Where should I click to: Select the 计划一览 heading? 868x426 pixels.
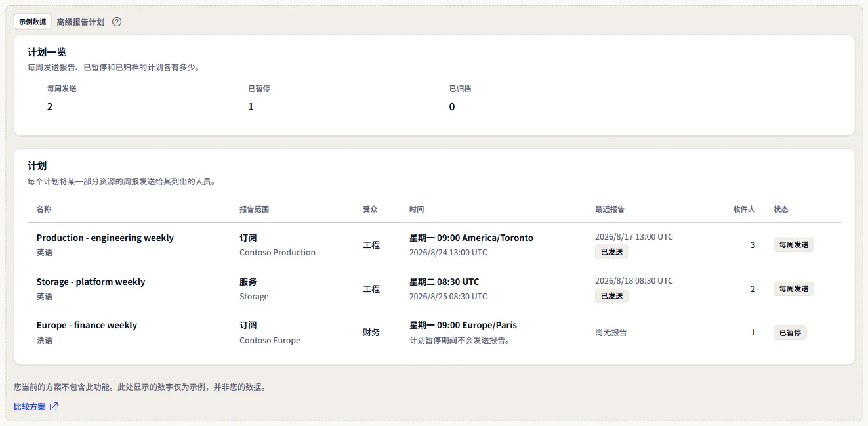click(x=47, y=53)
